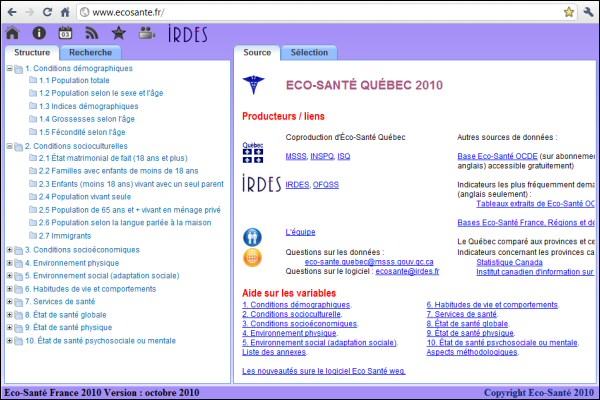The height and width of the screenshot is (400, 600).
Task: Select 2.2 Familles avec enfants de moins de 18 ans
Action: [x=118, y=171]
